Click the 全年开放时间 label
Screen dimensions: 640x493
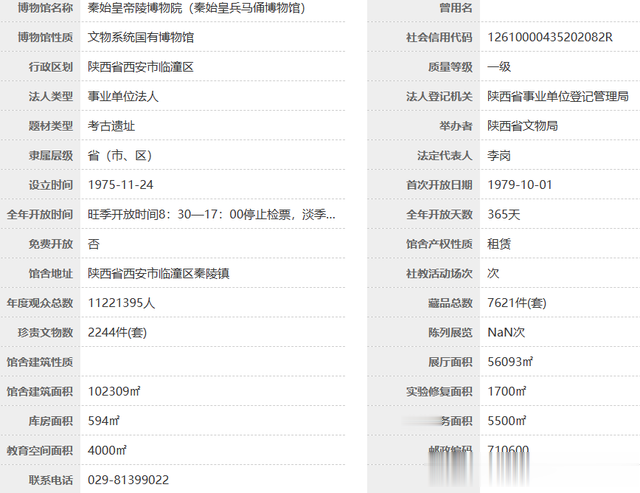tap(40, 214)
